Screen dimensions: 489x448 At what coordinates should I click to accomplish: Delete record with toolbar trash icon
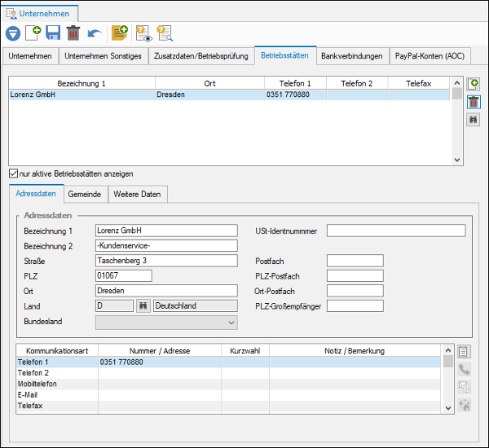click(73, 33)
